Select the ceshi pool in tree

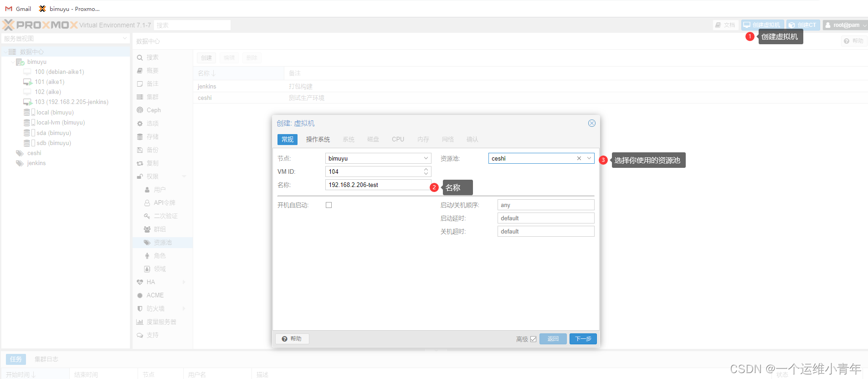[x=34, y=153]
